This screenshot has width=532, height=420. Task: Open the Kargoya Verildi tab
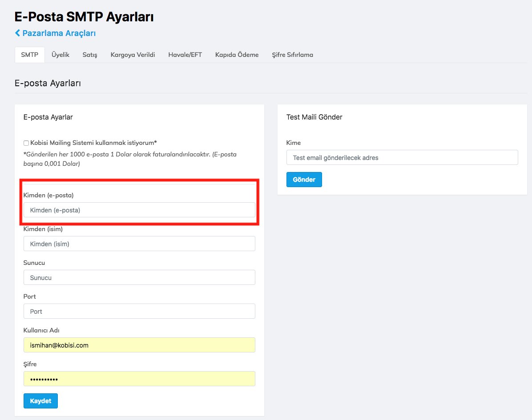coord(133,55)
